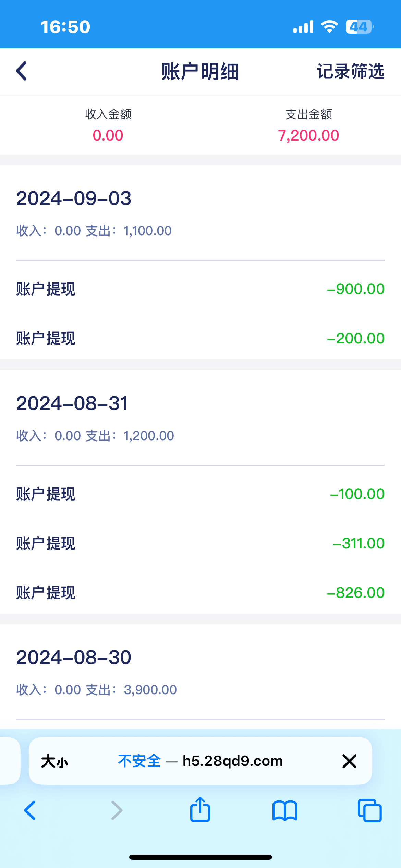The width and height of the screenshot is (401, 868).
Task: Tap Safari share icon
Action: (x=200, y=810)
